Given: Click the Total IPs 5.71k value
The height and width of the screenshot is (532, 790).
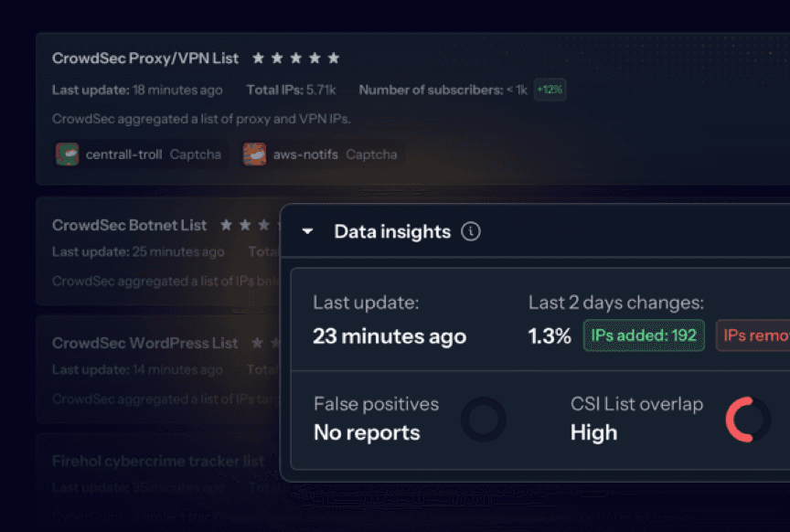Looking at the screenshot, I should point(320,90).
